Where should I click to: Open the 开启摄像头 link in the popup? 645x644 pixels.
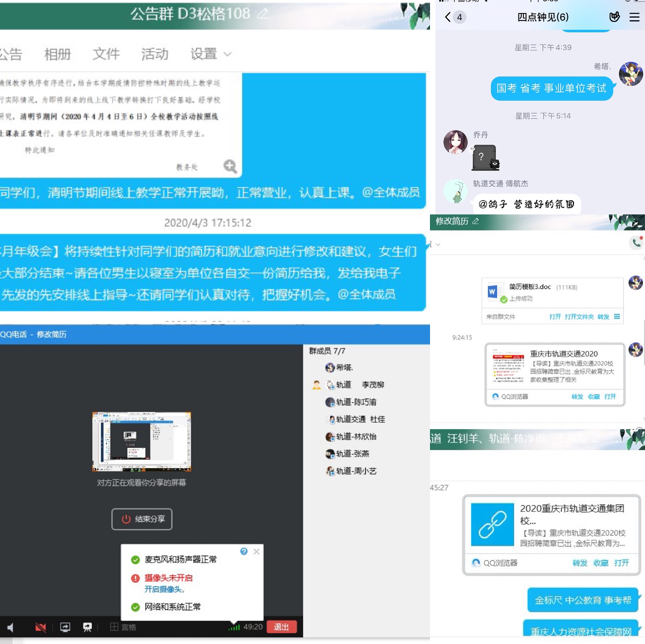(x=164, y=589)
